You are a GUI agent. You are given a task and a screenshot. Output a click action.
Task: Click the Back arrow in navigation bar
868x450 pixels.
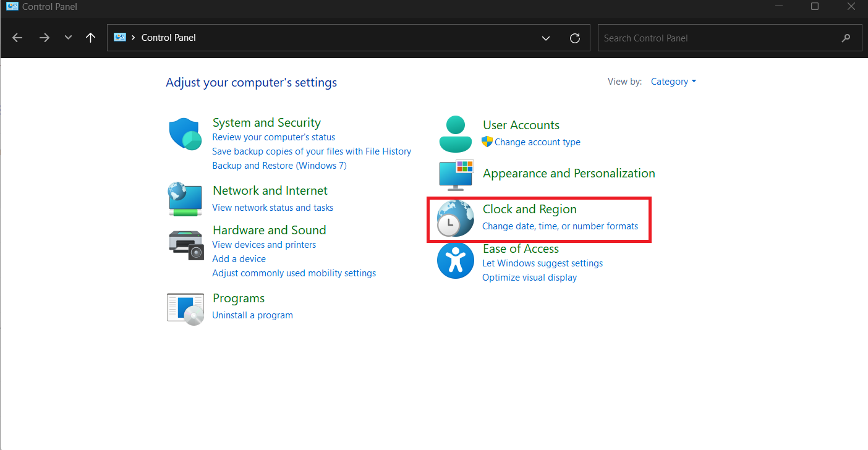[x=17, y=38]
